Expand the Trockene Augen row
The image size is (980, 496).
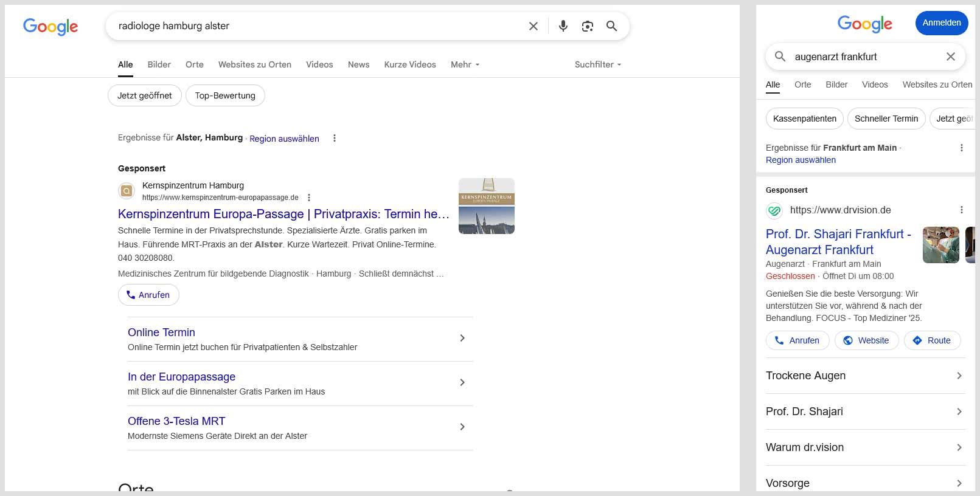point(865,376)
